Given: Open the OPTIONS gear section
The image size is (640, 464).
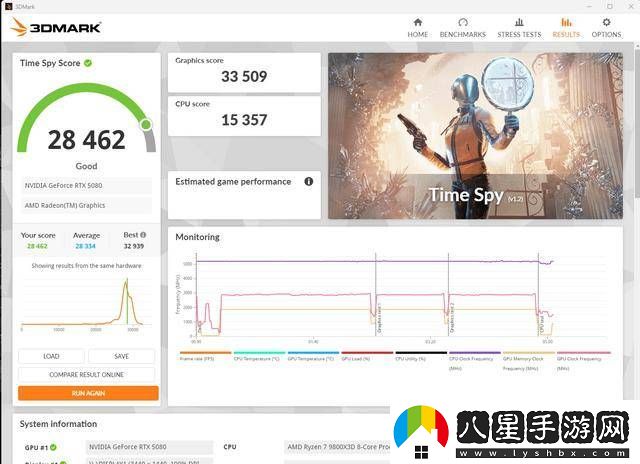Looking at the screenshot, I should pyautogui.click(x=606, y=28).
